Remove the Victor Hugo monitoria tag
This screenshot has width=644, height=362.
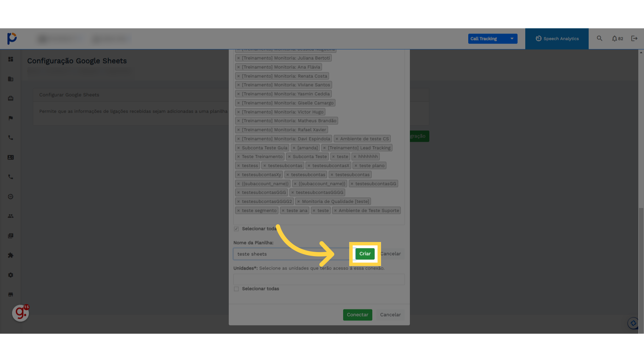pos(238,112)
